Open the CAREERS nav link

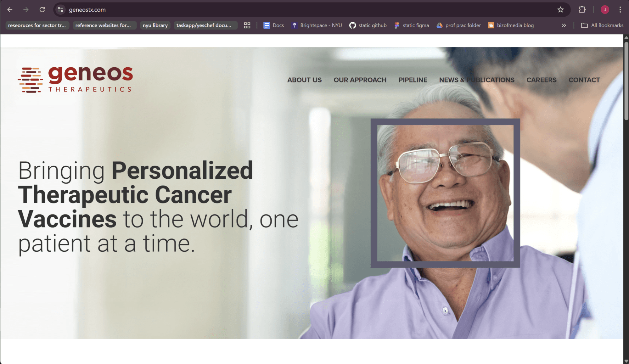coord(541,80)
